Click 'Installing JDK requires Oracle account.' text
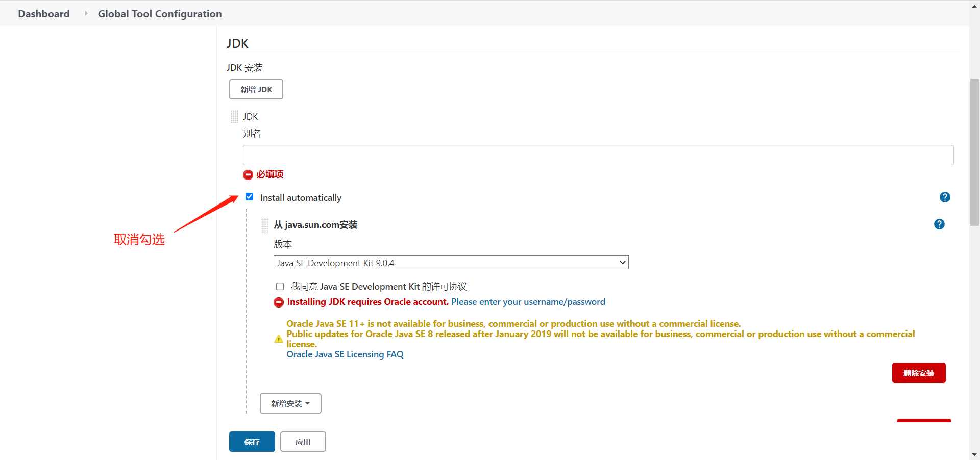 (367, 302)
